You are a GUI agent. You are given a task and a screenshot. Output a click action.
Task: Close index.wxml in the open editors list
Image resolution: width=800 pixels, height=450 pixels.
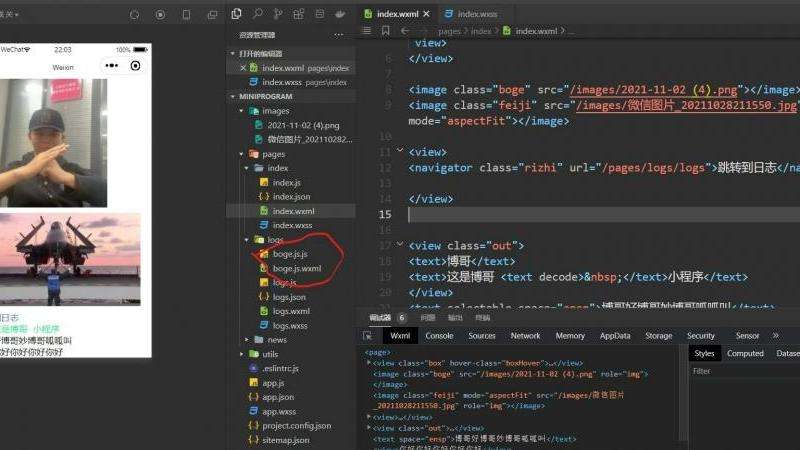click(242, 68)
